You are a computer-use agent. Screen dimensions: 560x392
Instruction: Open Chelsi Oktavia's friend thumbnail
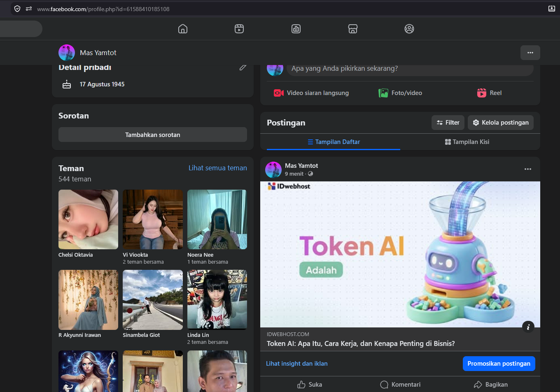[x=88, y=219]
